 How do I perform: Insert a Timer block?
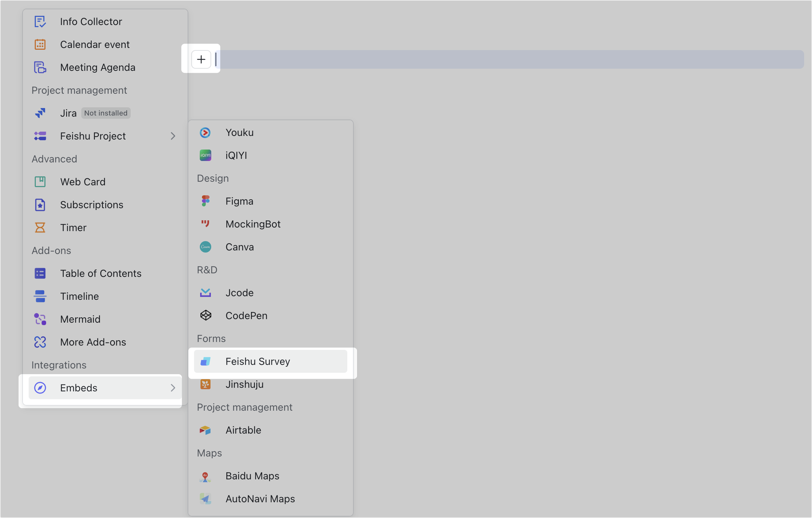coord(105,228)
